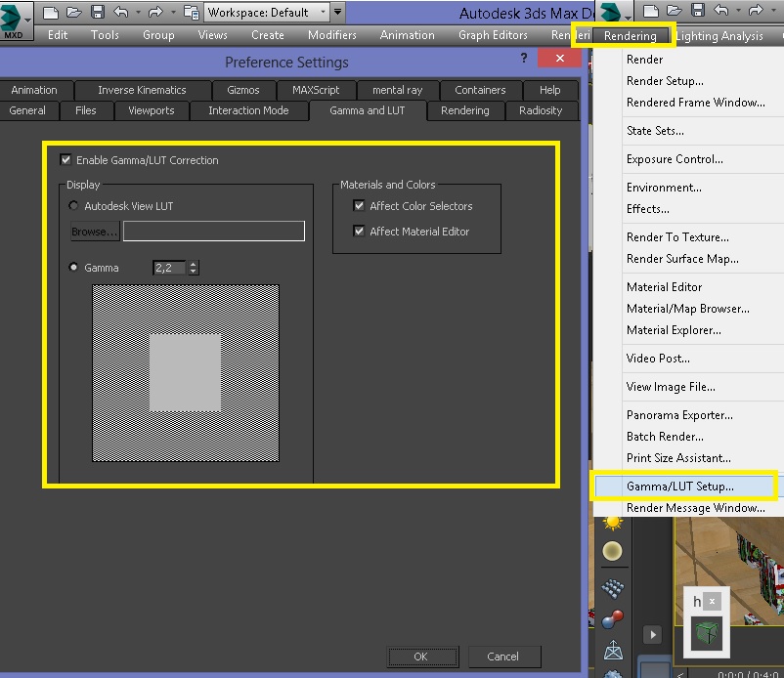784x678 pixels.
Task: Switch to the Viewports tab
Action: point(152,110)
